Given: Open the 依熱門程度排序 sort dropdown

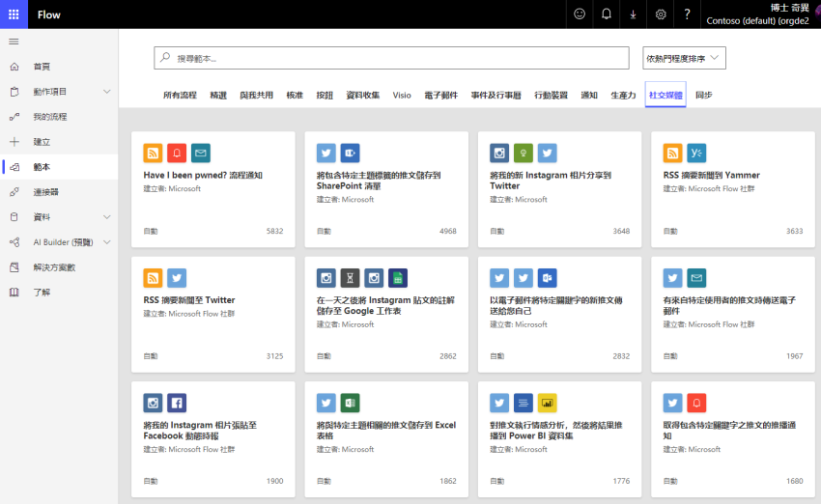Looking at the screenshot, I should pos(684,58).
